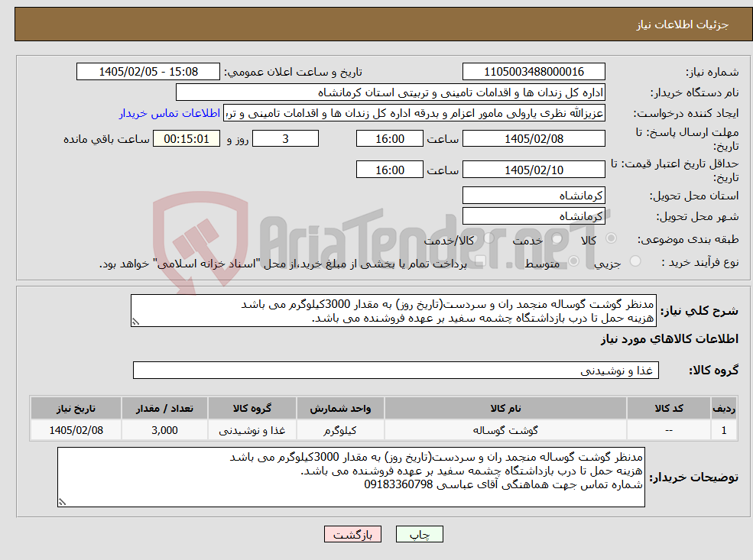
Task: Open اطلاعات تماس خریدار contact link
Action: click(170, 113)
